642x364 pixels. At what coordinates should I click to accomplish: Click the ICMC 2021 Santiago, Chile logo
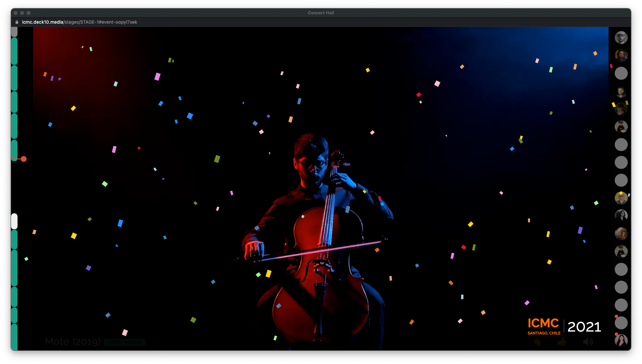click(x=564, y=326)
